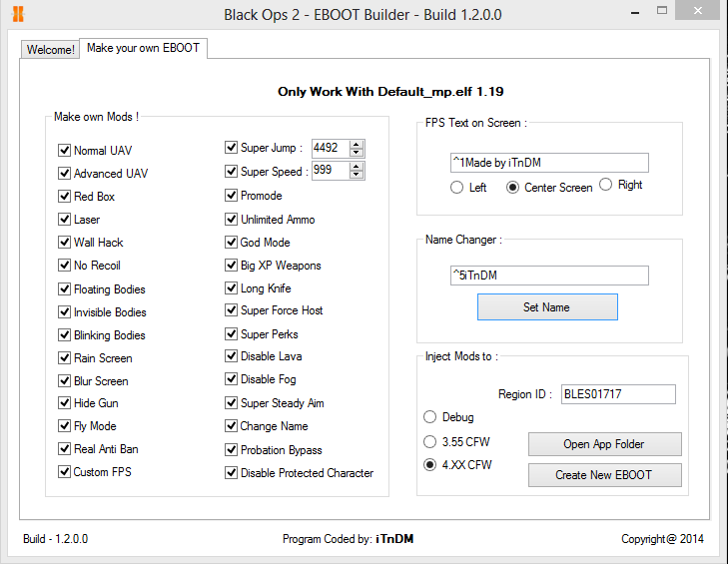Uncheck Big XP Weapons

click(x=231, y=266)
